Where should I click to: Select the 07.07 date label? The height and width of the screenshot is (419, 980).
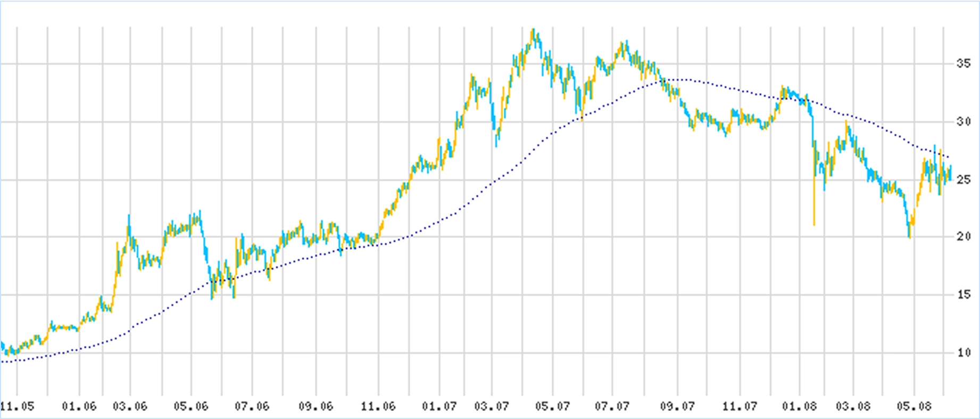[612, 407]
